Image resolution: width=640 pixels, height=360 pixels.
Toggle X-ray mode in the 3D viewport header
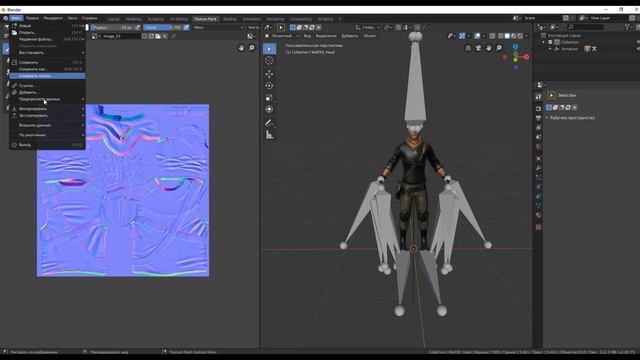point(493,36)
